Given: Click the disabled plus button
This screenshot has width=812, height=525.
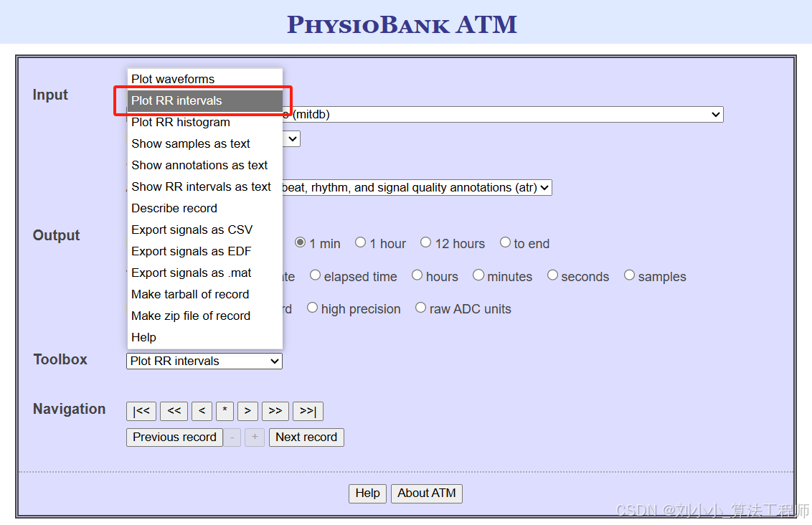Looking at the screenshot, I should [255, 437].
